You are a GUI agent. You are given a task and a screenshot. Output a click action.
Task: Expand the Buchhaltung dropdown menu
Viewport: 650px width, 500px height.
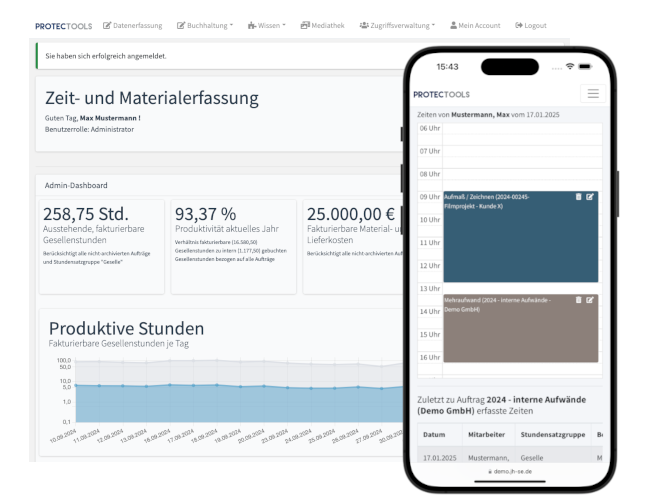205,25
